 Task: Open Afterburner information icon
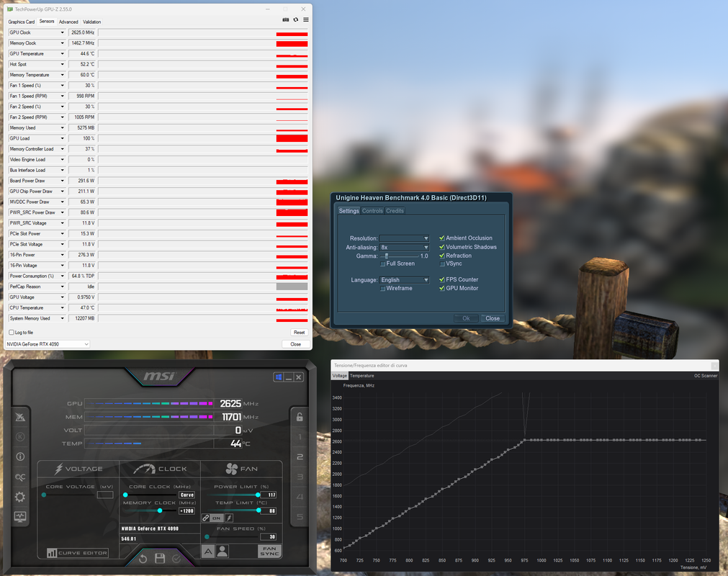pyautogui.click(x=20, y=456)
